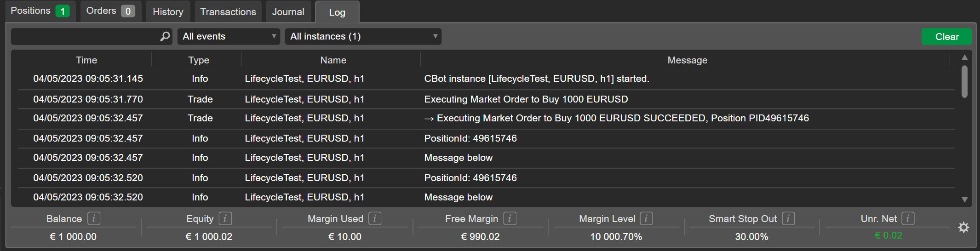
Task: Switch to the Positions tab
Action: tap(40, 11)
